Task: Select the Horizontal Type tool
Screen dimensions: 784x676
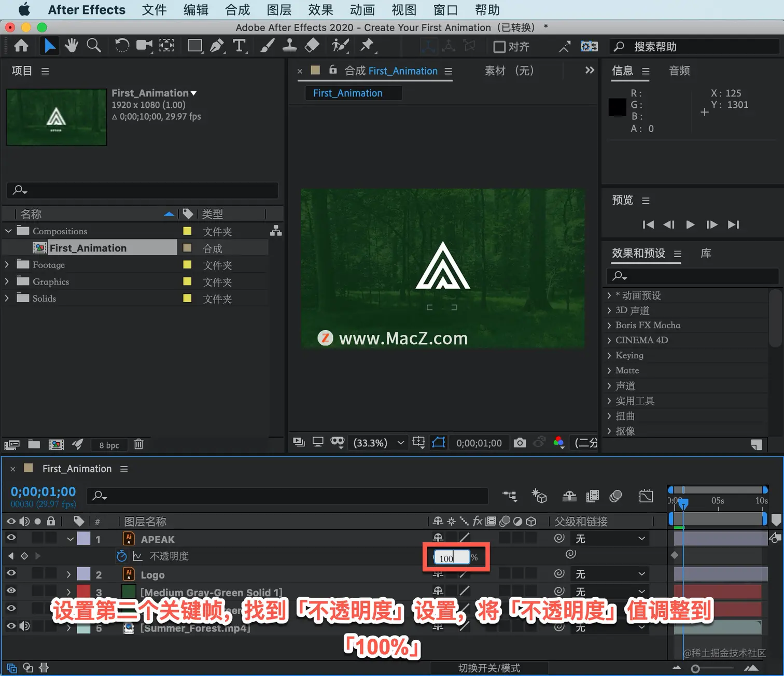Action: pyautogui.click(x=239, y=46)
